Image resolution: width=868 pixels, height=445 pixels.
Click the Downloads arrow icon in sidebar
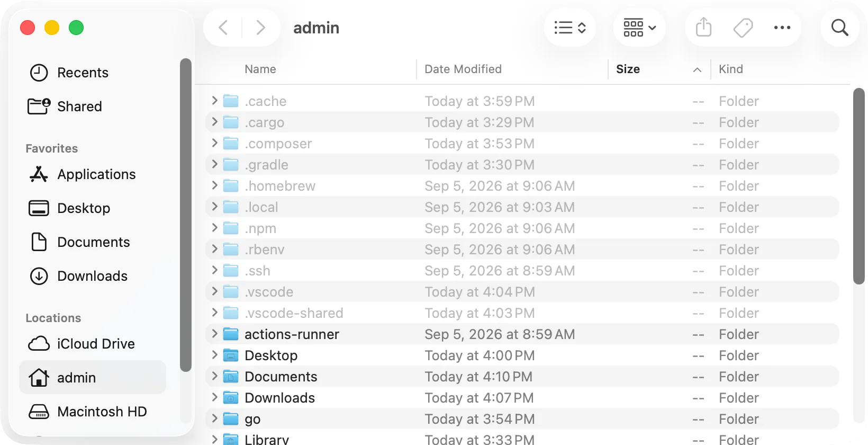click(39, 276)
